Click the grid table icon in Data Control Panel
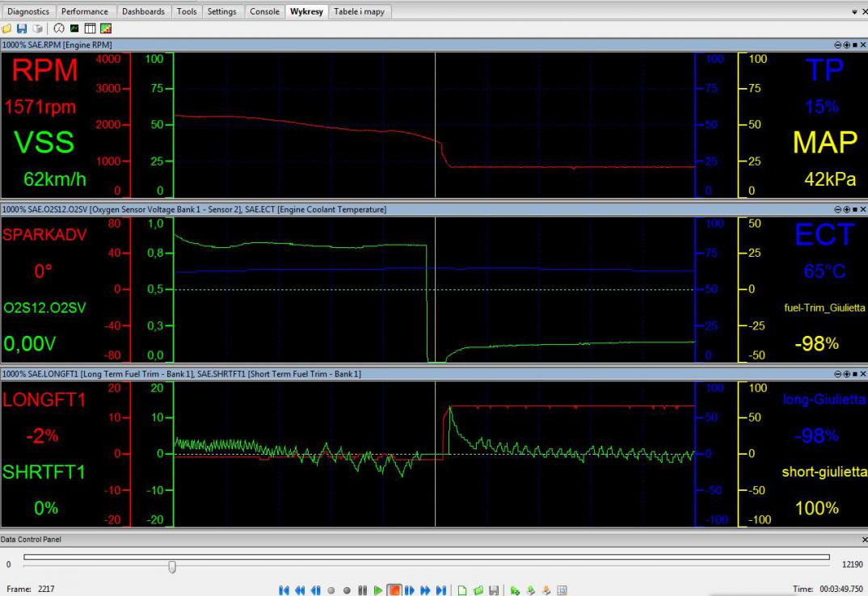This screenshot has width=868, height=596. 562,590
